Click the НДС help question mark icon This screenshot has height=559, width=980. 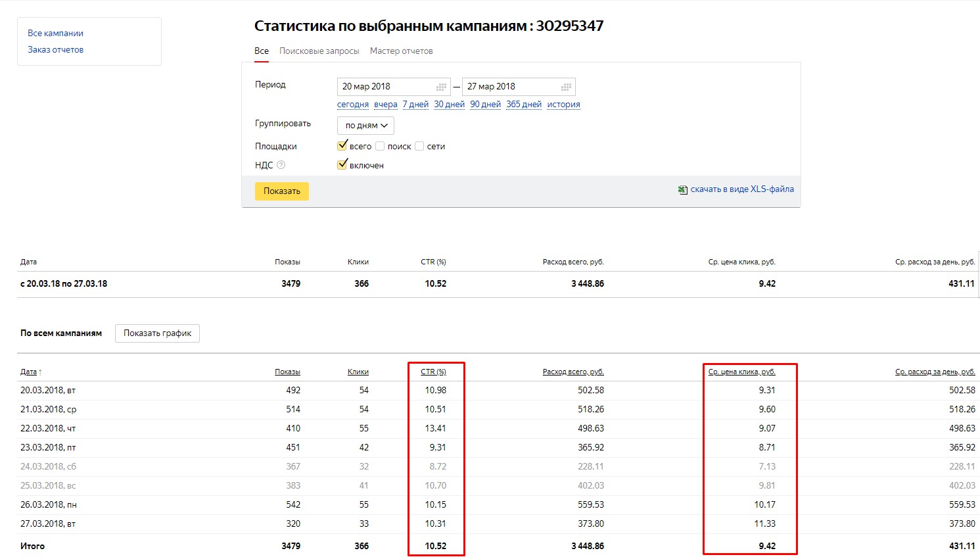tap(281, 165)
